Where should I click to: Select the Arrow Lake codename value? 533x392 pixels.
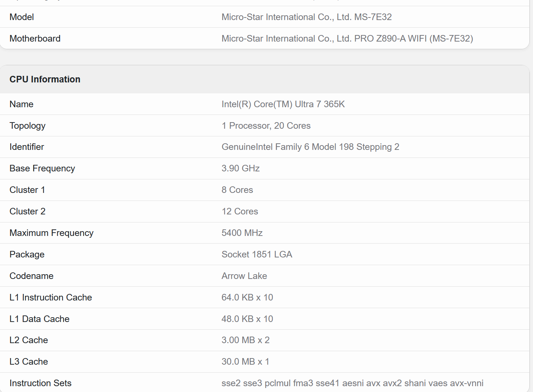click(x=244, y=276)
